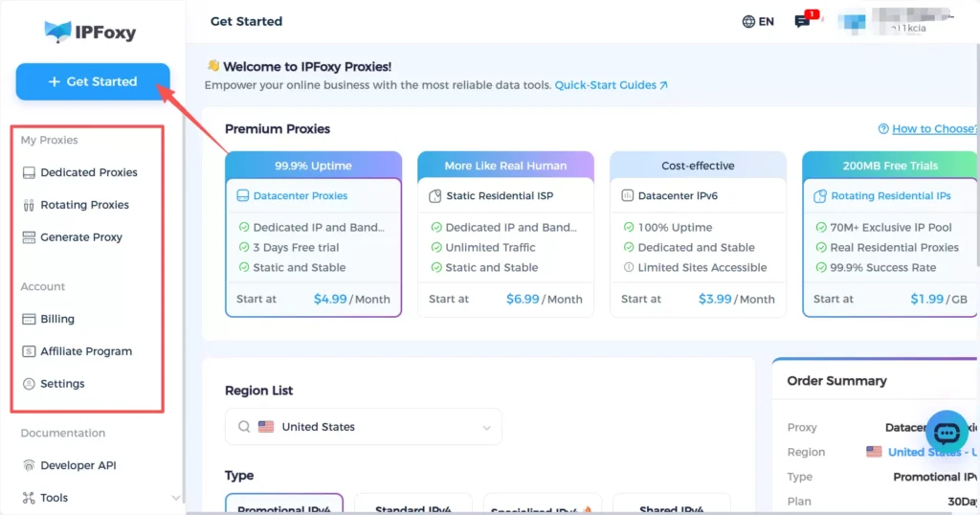Screen dimensions: 980x515
Task: Change language via the EN selector
Action: pos(758,21)
